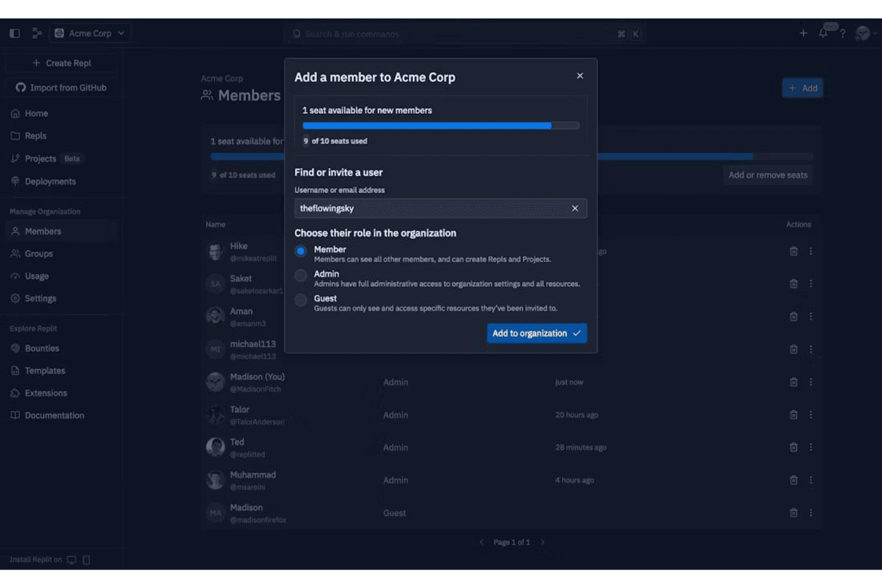This screenshot has width=882, height=588.
Task: Click the username or email input field
Action: [x=440, y=209]
